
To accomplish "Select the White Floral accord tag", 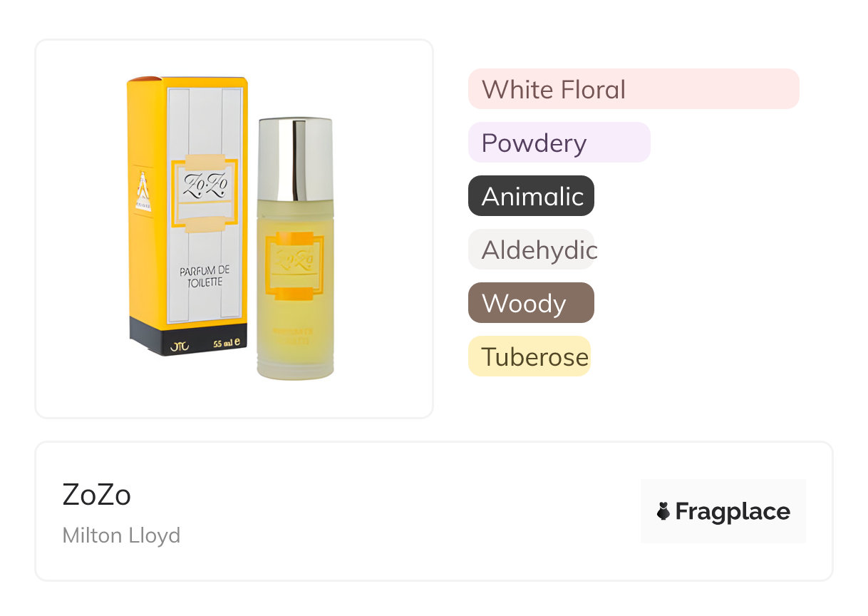I will click(634, 89).
